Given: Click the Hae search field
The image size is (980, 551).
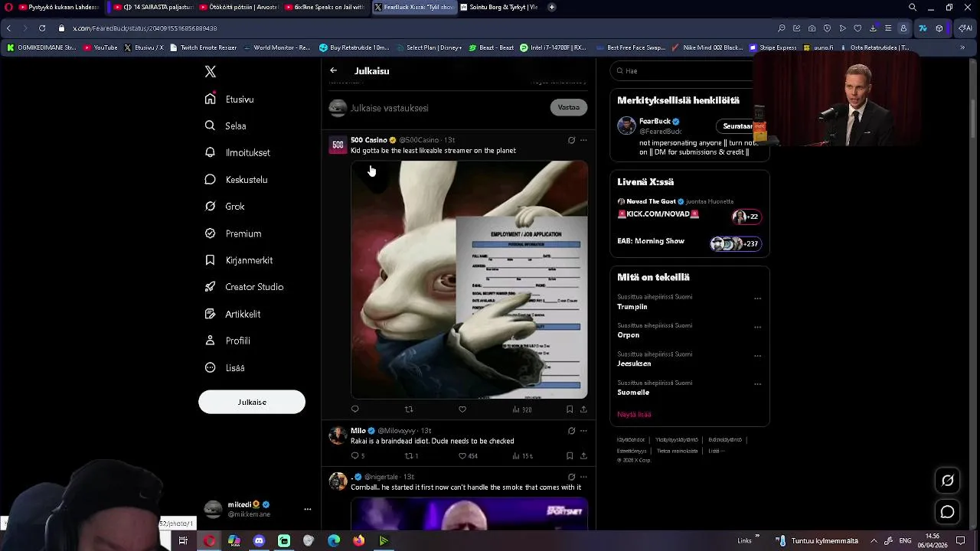Looking at the screenshot, I should pyautogui.click(x=685, y=70).
